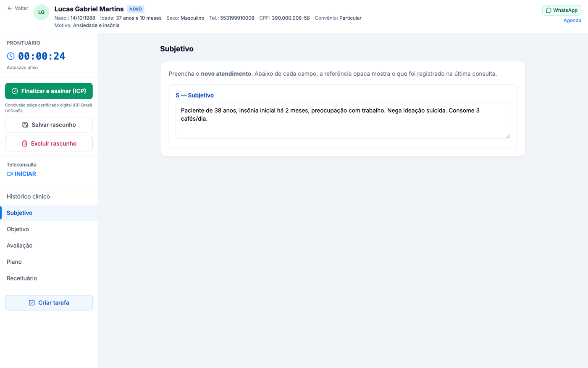Click the ICP-Brasil certificate notice text
This screenshot has width=588, height=368.
tap(48, 108)
